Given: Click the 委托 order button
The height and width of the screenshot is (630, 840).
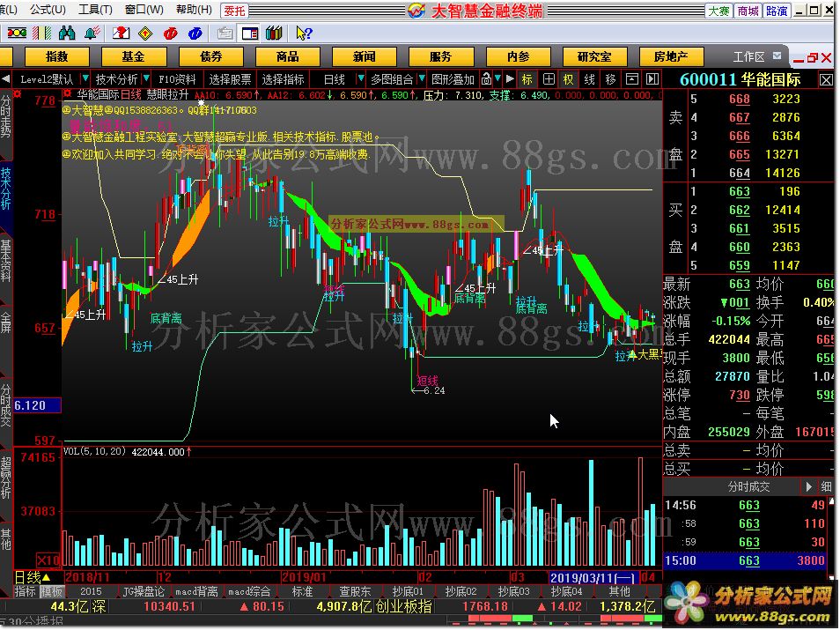Looking at the screenshot, I should click(x=234, y=11).
